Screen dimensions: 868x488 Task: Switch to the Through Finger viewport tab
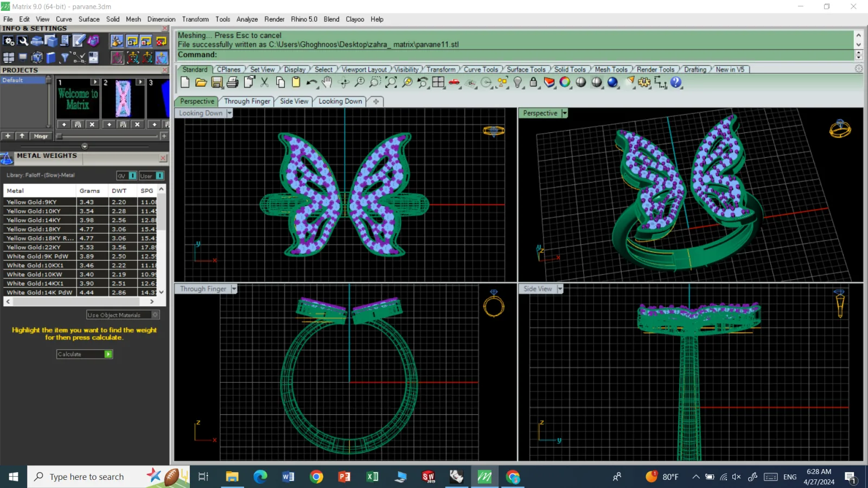247,101
